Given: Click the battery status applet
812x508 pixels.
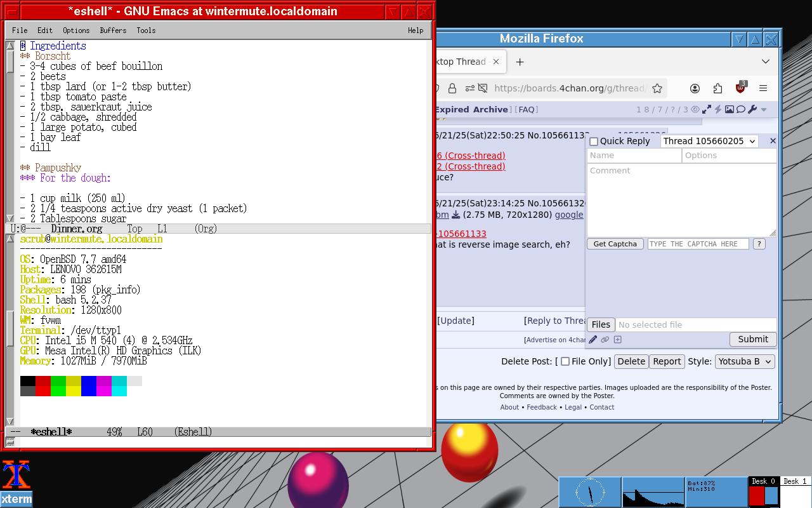Looking at the screenshot, I should point(717,492).
